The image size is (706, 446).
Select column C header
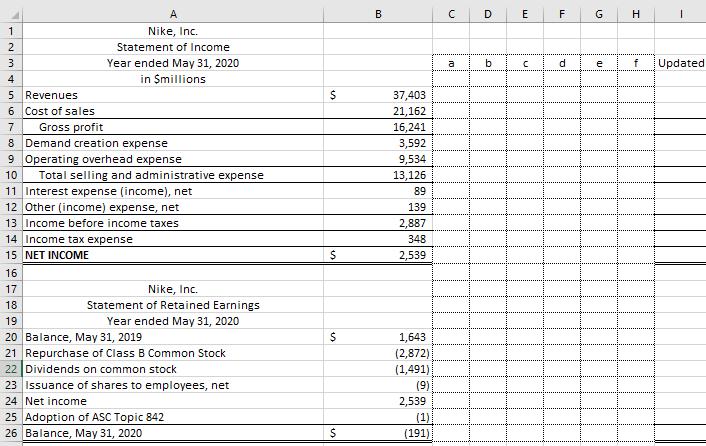(x=451, y=14)
